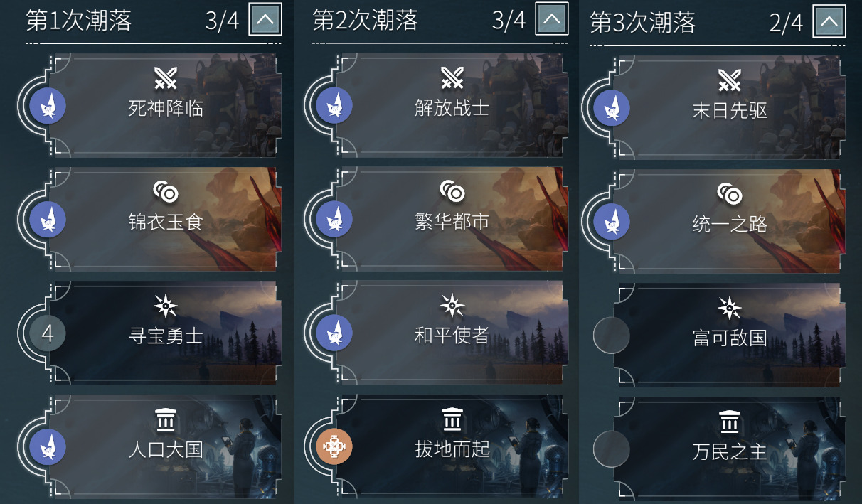The image size is (862, 504).
Task: Select the 第1次潮落 header title
Action: (79, 21)
